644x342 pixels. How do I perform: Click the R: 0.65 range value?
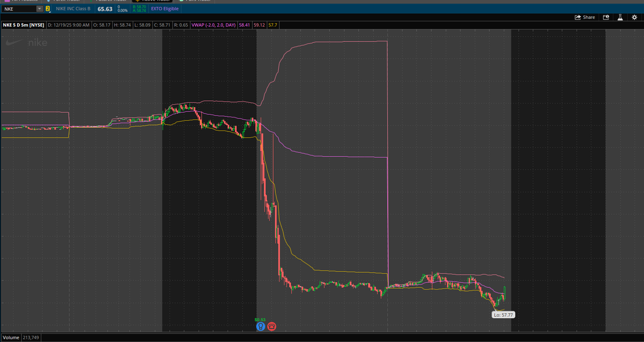pyautogui.click(x=181, y=25)
